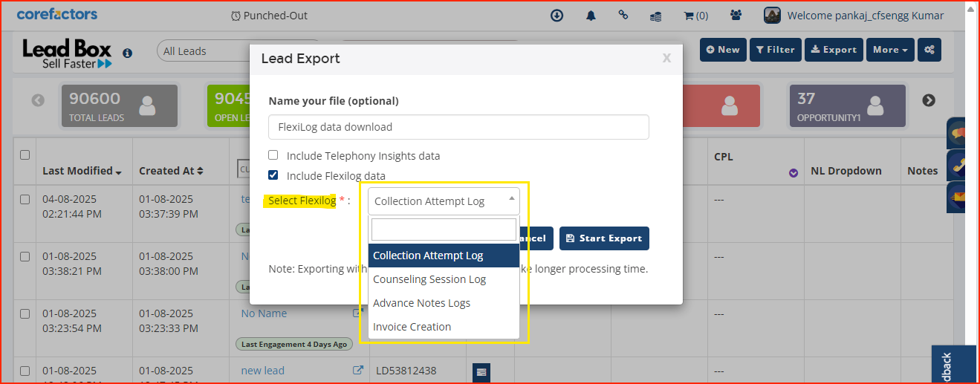Open external link icon next to No Name

click(x=357, y=313)
